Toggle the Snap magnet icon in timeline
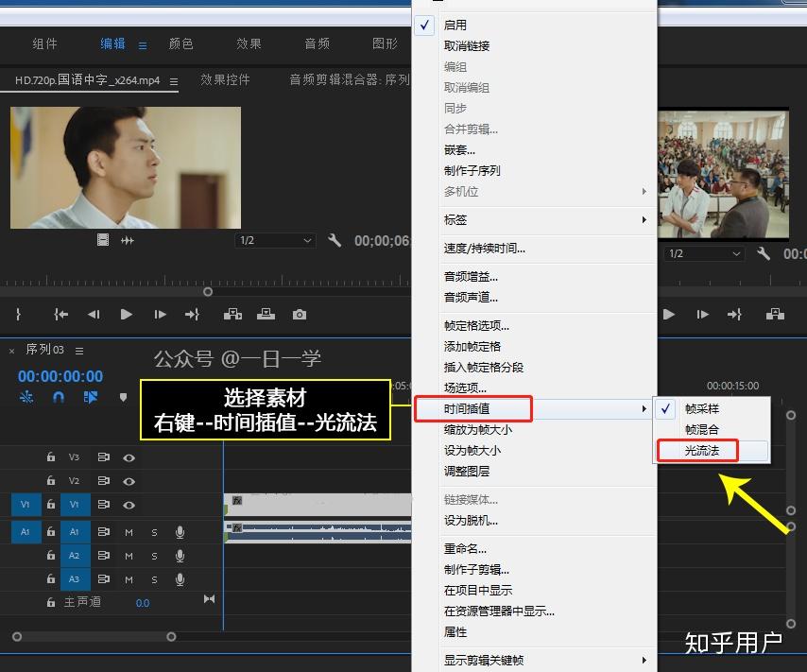This screenshot has height=672, width=807. [x=59, y=397]
